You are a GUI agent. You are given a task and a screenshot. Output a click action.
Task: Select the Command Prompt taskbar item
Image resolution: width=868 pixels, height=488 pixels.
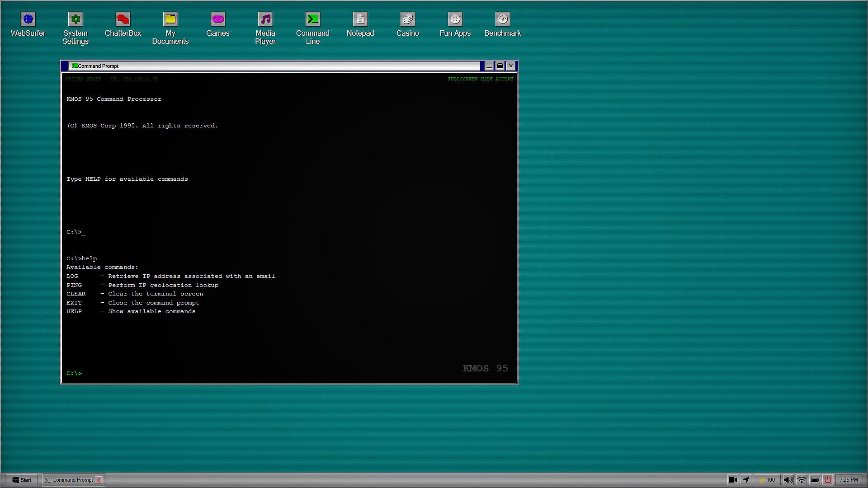(x=70, y=480)
